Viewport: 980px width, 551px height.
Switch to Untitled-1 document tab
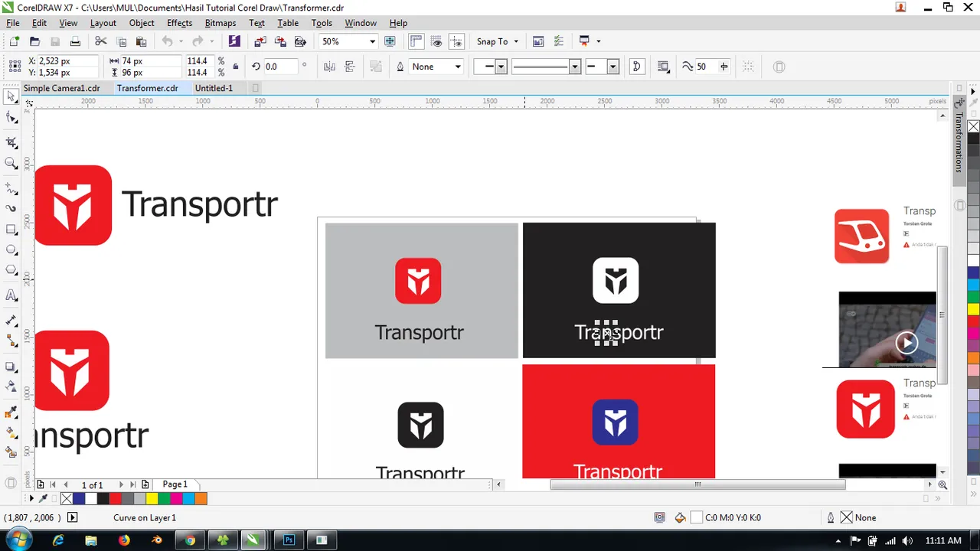pos(214,88)
